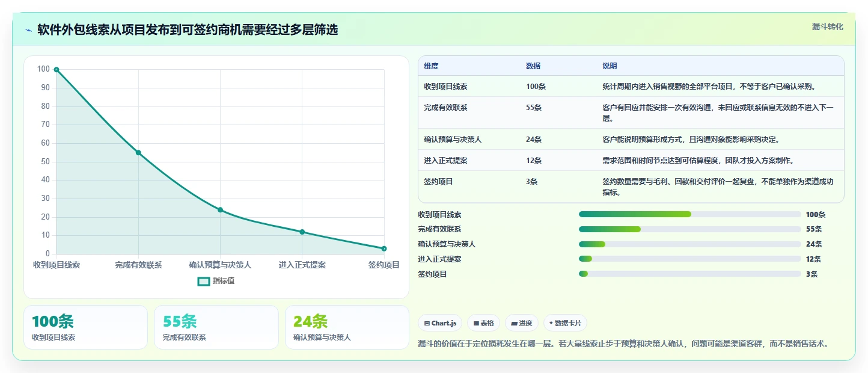868x373 pixels.
Task: Click the 进度 chip
Action: click(522, 323)
